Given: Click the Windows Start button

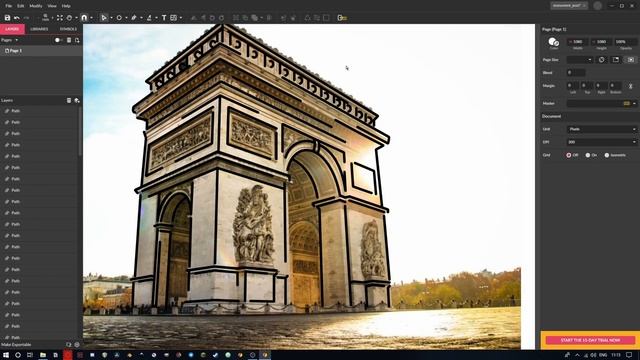Looking at the screenshot, I should pyautogui.click(x=6, y=355).
